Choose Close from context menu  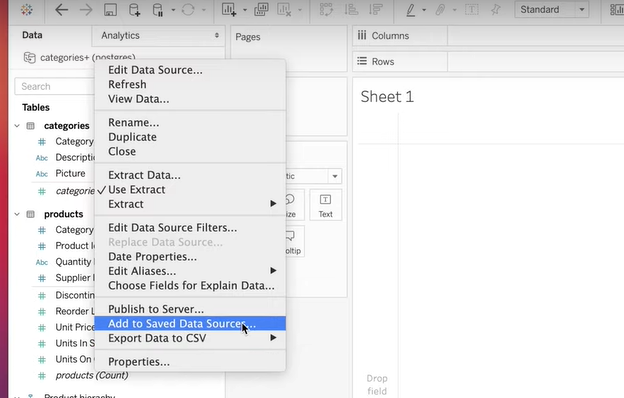(190, 151)
